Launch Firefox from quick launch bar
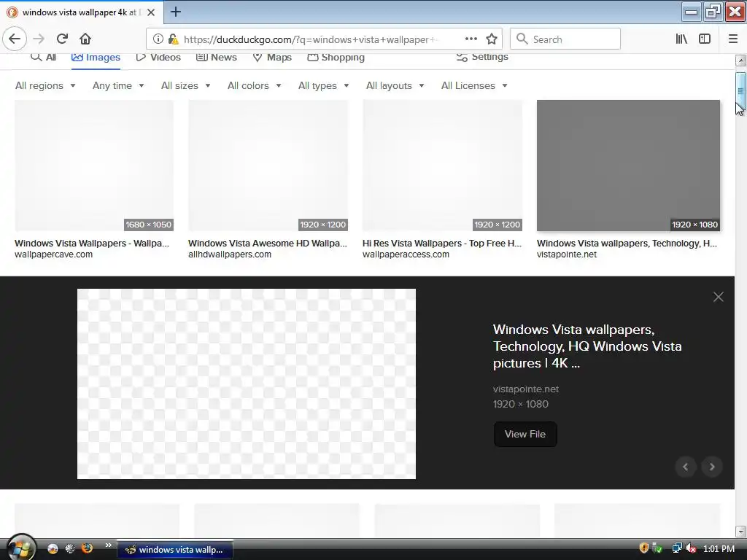The image size is (747, 560). pos(88,548)
